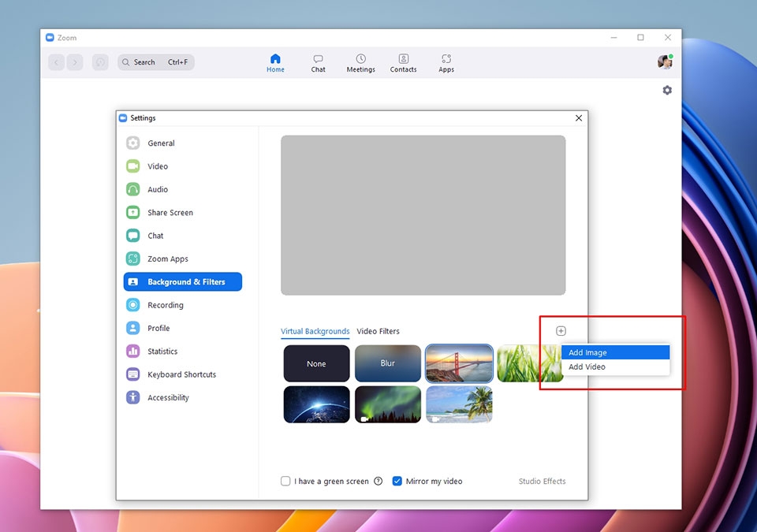757x532 pixels.
Task: Open General settings
Action: point(184,143)
